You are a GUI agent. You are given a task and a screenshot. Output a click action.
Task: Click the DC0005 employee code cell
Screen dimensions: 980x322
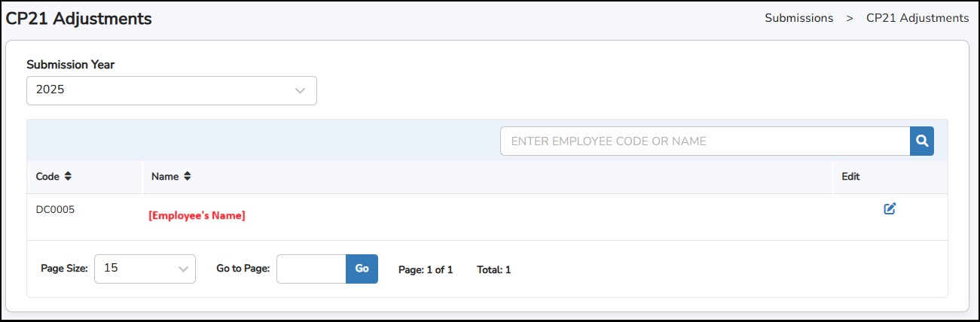coord(55,210)
